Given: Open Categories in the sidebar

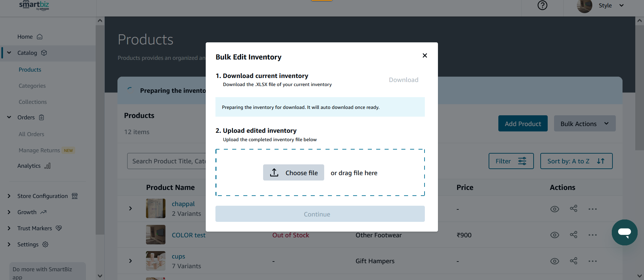Looking at the screenshot, I should 32,86.
